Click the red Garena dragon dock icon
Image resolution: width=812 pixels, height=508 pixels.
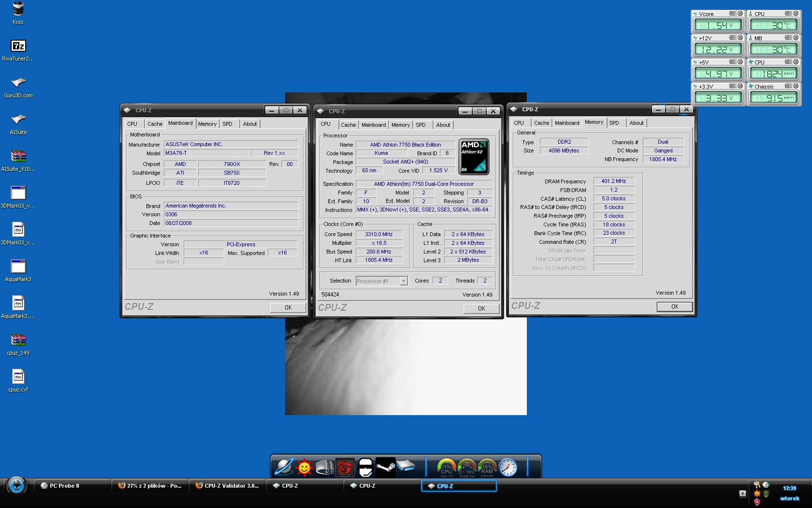point(345,467)
